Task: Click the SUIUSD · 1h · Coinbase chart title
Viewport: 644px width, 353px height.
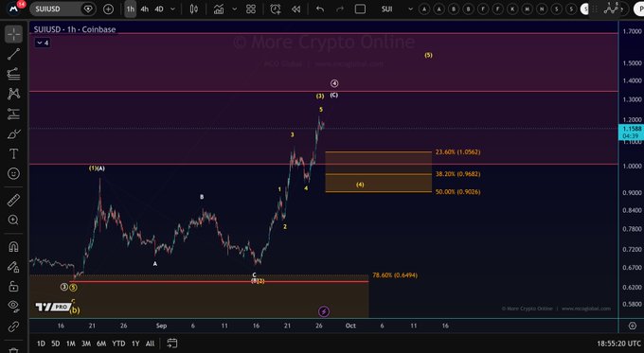Action: (75, 29)
